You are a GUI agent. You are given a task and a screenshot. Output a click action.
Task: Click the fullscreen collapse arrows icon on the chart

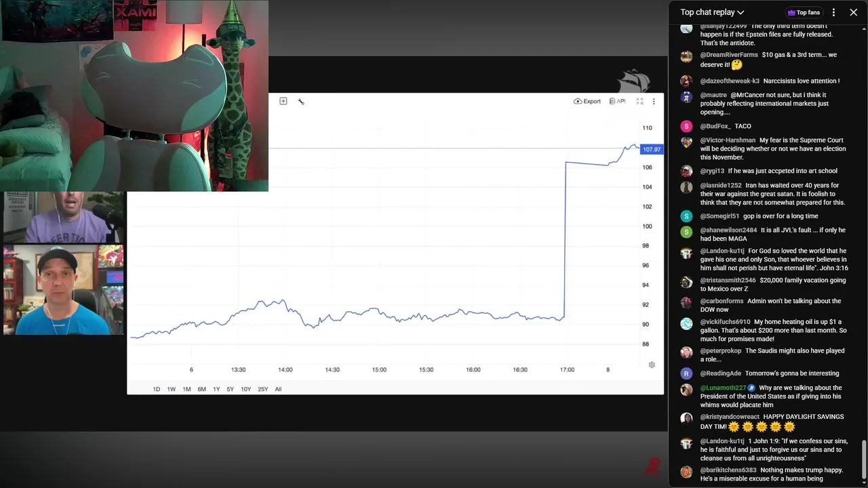tap(639, 101)
